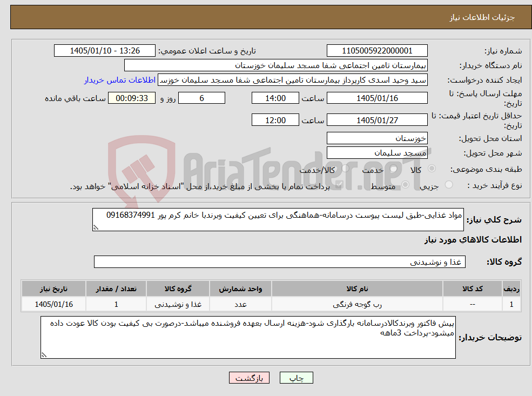Click the row number cell 1
Viewport: 532px width, 396px height.
coord(511,304)
